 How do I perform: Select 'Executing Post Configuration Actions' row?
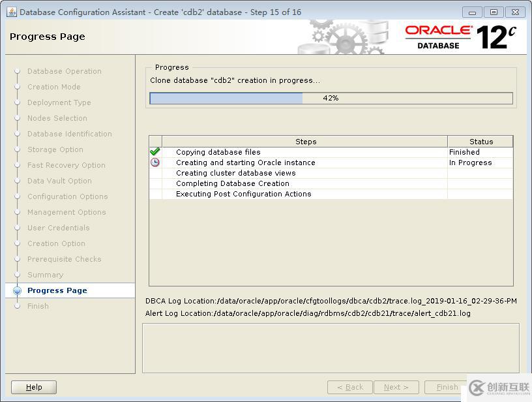[331, 194]
